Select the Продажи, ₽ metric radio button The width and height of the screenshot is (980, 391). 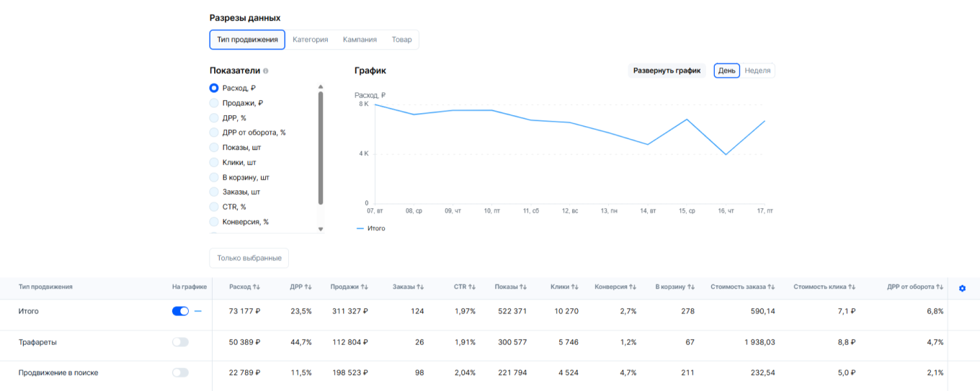click(214, 103)
